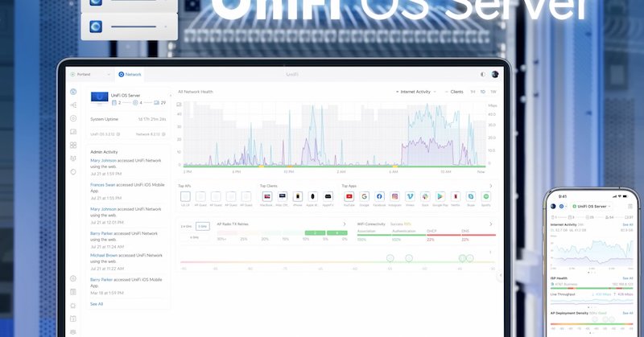This screenshot has width=644, height=337.
Task: Open the Netflix app in Top Apps
Action: pyautogui.click(x=455, y=196)
